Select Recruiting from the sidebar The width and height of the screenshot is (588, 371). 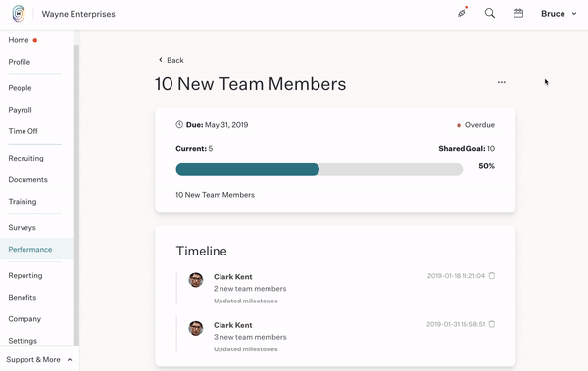click(25, 158)
